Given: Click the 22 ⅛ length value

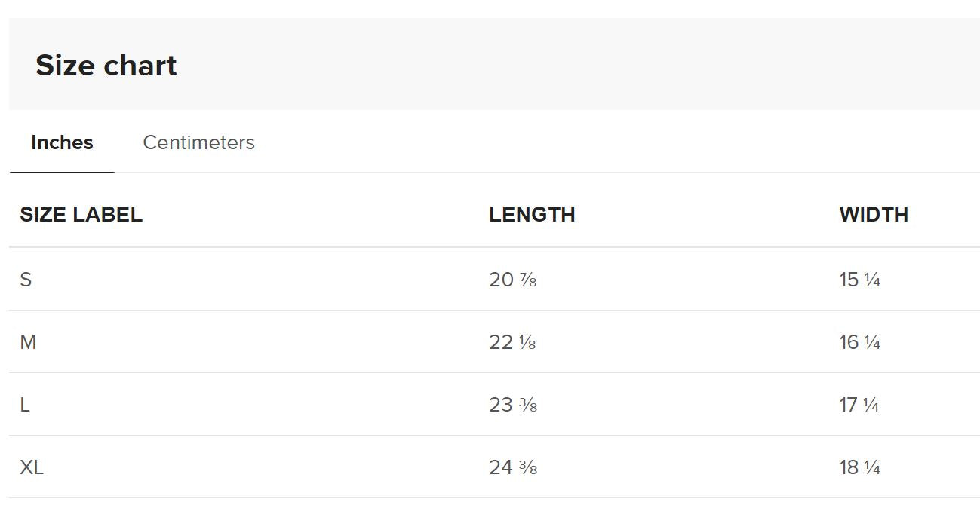Looking at the screenshot, I should [x=512, y=342].
